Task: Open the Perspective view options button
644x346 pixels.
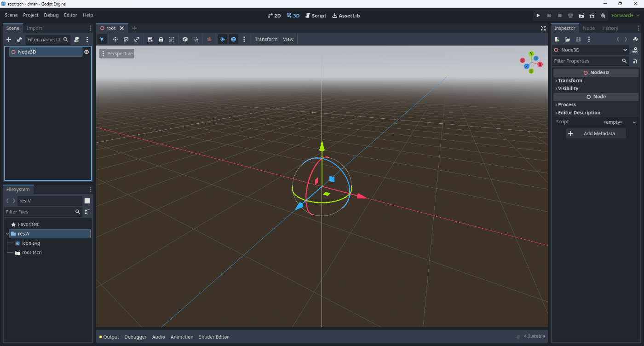Action: click(x=117, y=54)
